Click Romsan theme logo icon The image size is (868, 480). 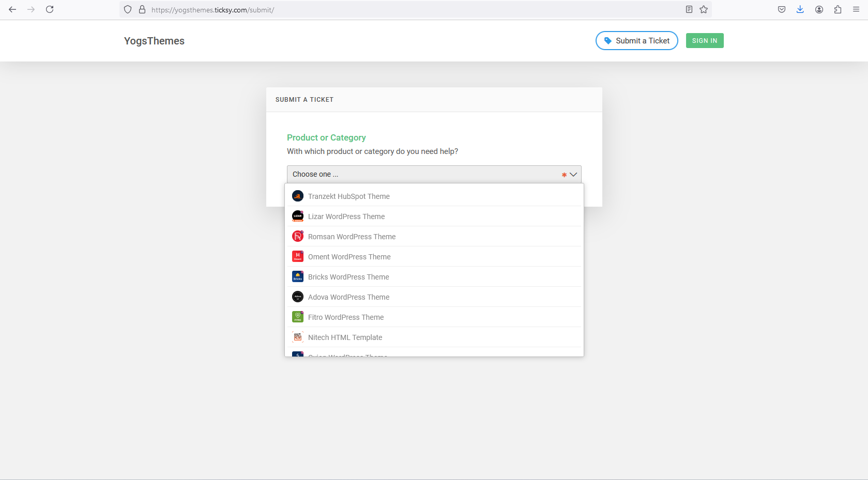pyautogui.click(x=298, y=237)
